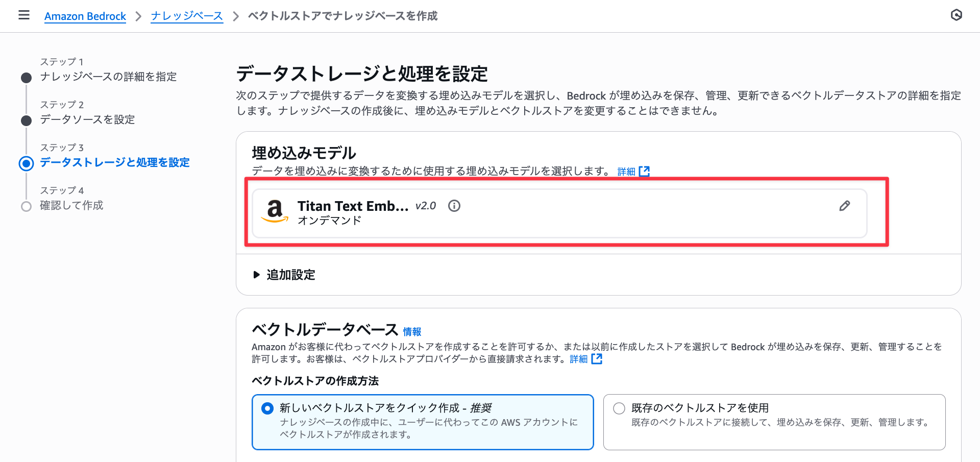The height and width of the screenshot is (462, 980).
Task: Open 詳細 link under 埋め込みモデル heading
Action: [626, 172]
